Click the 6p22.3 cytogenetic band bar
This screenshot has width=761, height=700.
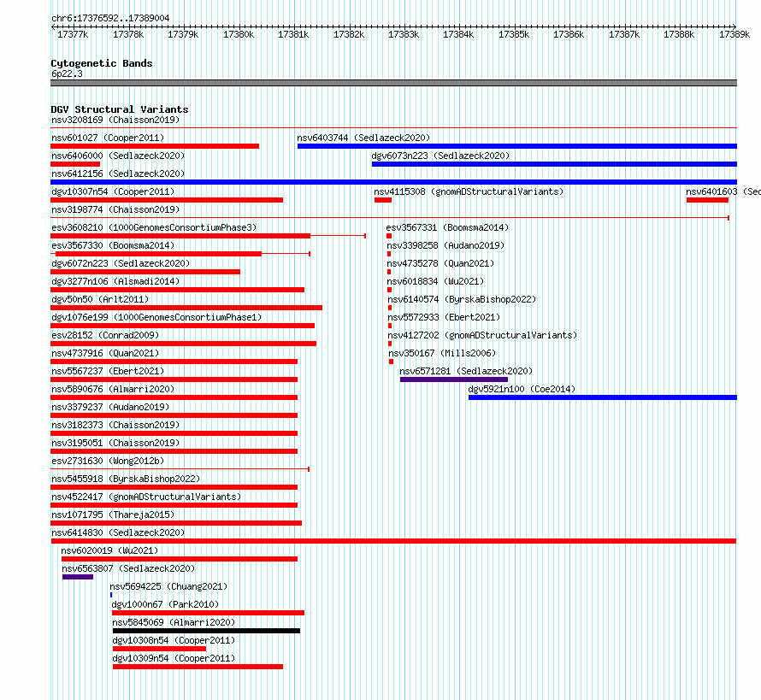[393, 83]
